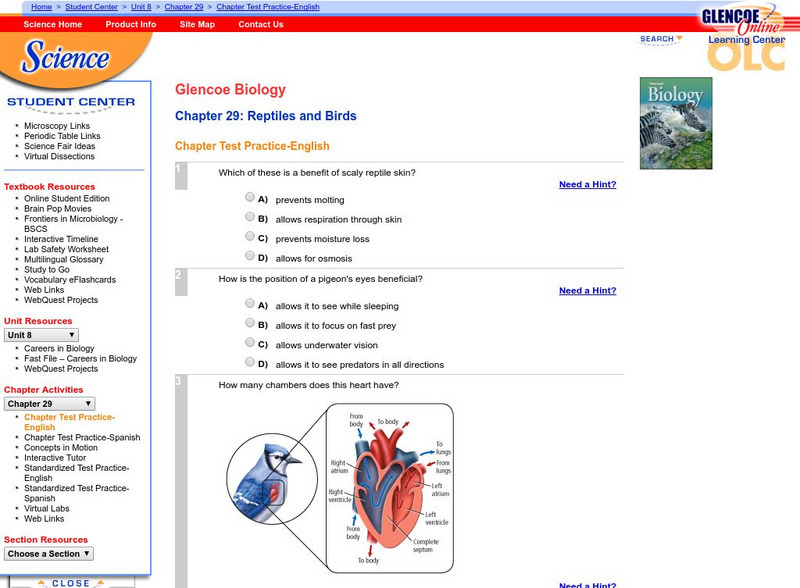Click the Glencoe Online Learning Center logo
The width and height of the screenshot is (800, 588).
(x=745, y=38)
